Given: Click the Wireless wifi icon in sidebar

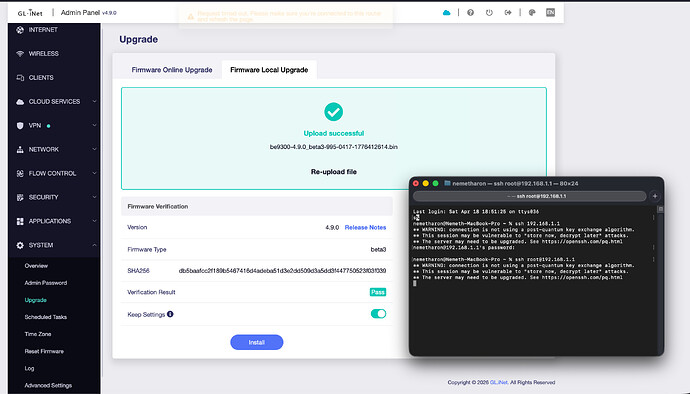Looking at the screenshot, I should click(20, 54).
